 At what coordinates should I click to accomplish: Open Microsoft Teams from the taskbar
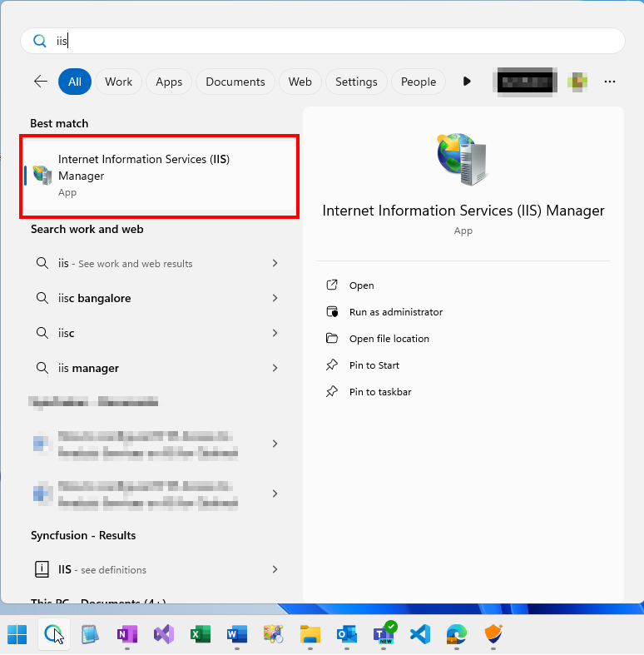coord(384,635)
